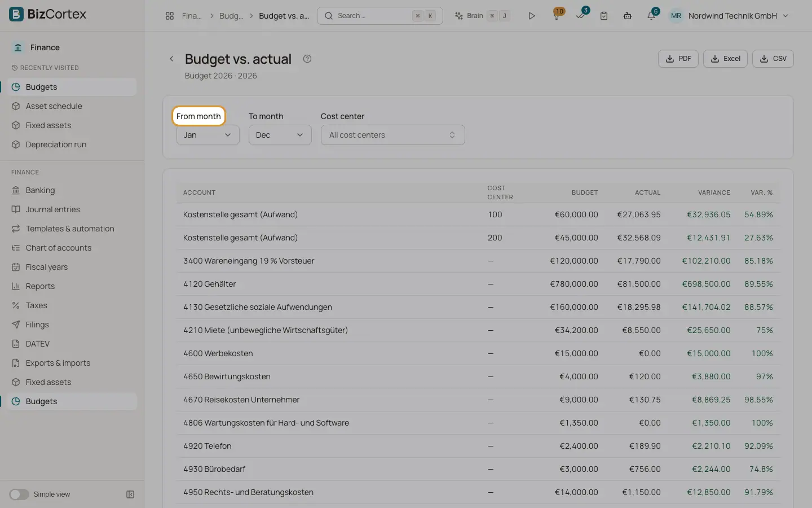Click the Budg... breadcrumb link
Image resolution: width=812 pixels, height=508 pixels.
click(x=231, y=16)
